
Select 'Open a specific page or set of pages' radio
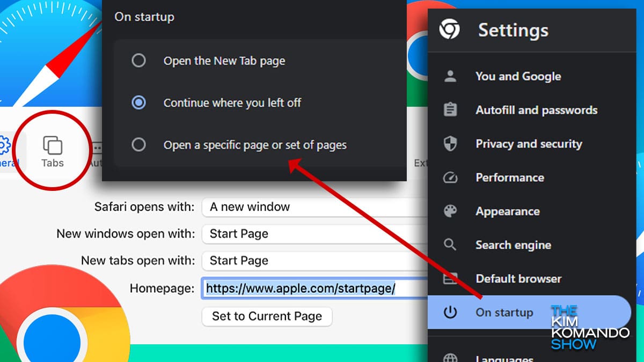pos(138,145)
